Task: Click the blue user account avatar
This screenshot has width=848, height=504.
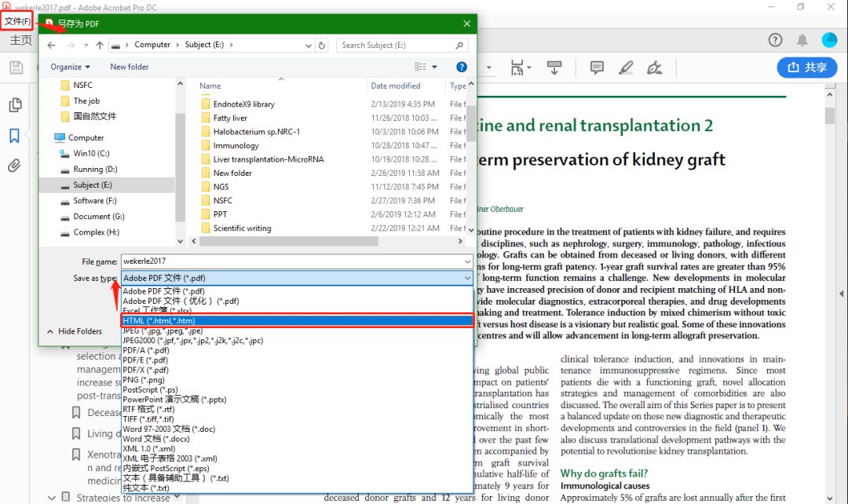Action: [x=829, y=40]
